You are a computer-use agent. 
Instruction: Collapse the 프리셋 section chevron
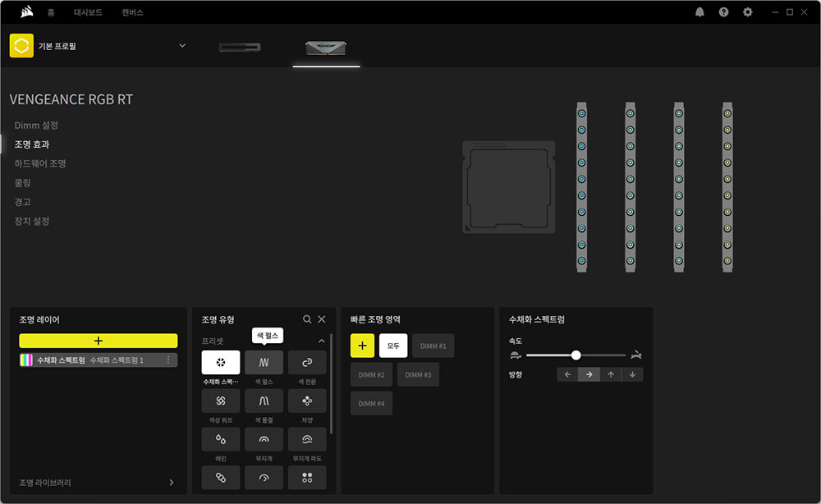tap(322, 341)
